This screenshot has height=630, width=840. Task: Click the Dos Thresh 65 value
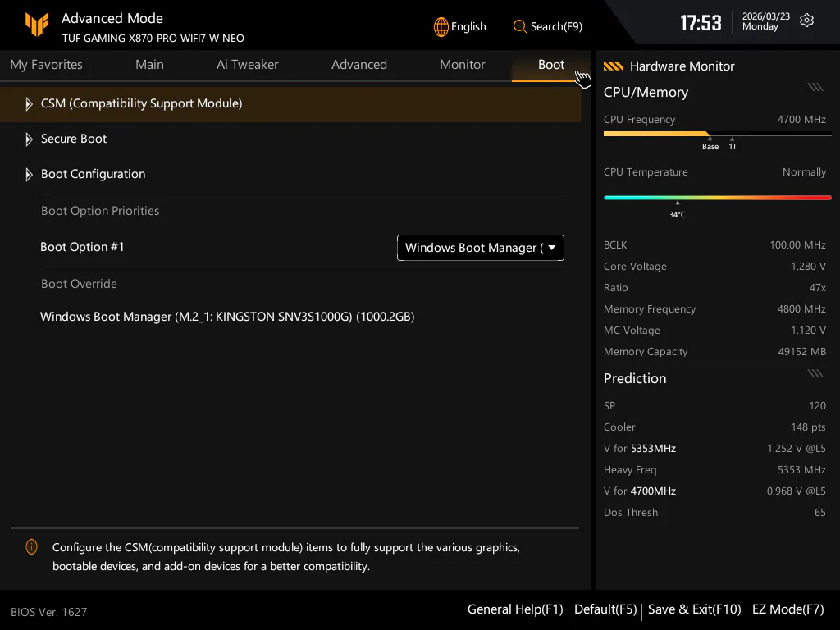[820, 513]
